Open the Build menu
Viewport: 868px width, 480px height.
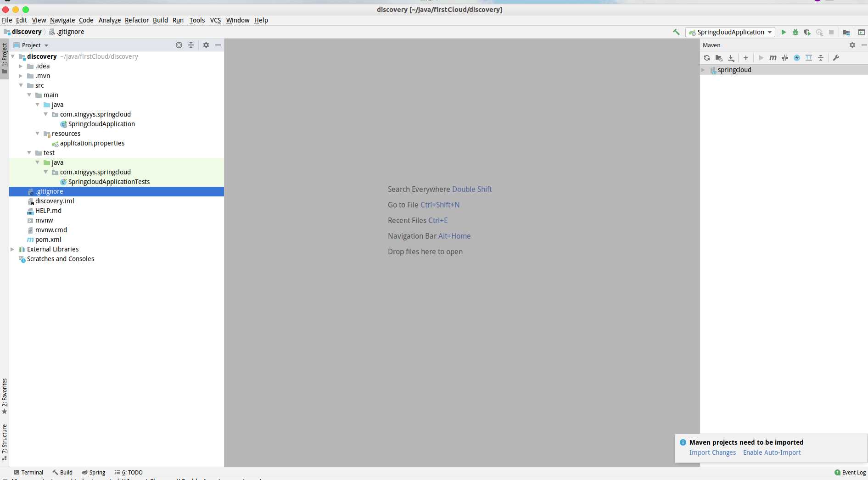(160, 20)
